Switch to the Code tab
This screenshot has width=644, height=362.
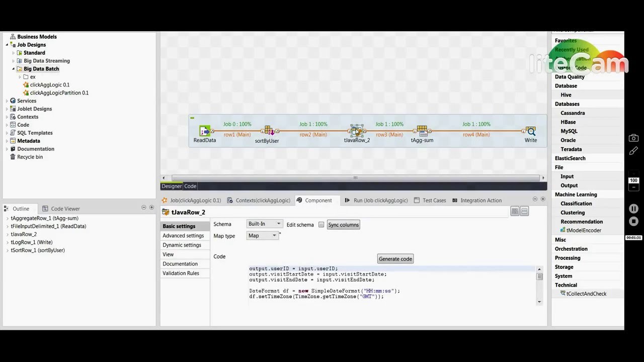coord(190,186)
